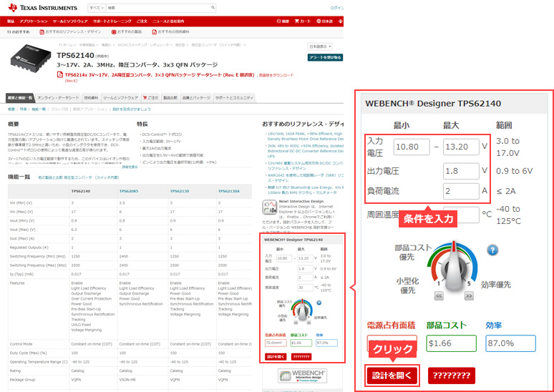Click the search magnifier icon

(213, 7)
